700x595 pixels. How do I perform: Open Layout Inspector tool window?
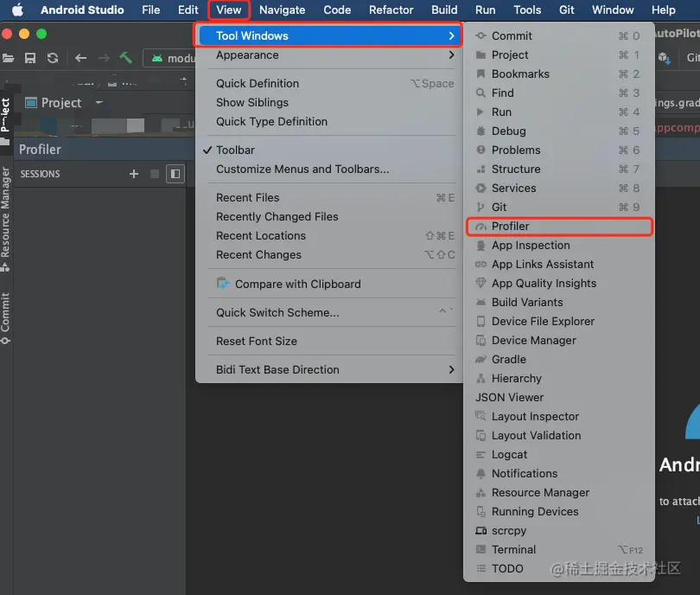tap(559, 416)
